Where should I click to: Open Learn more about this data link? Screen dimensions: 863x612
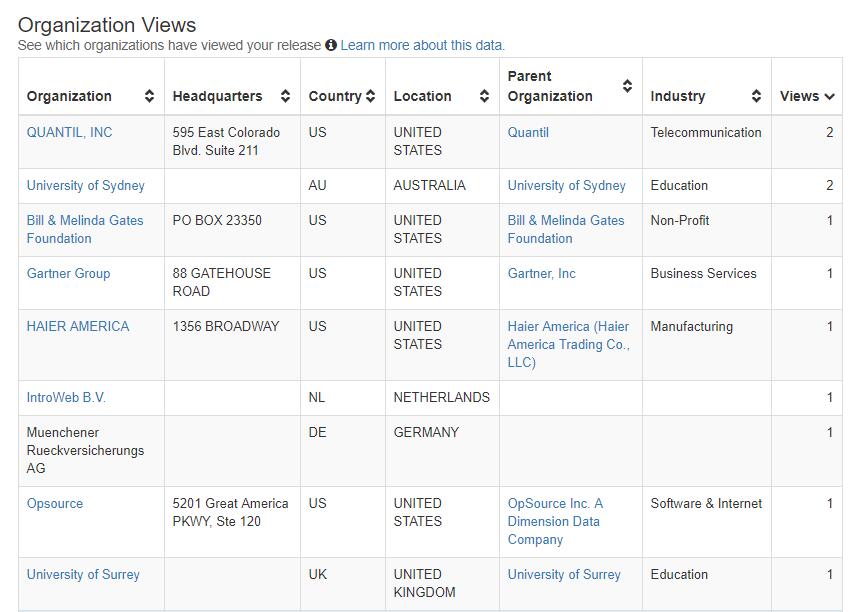pyautogui.click(x=422, y=45)
